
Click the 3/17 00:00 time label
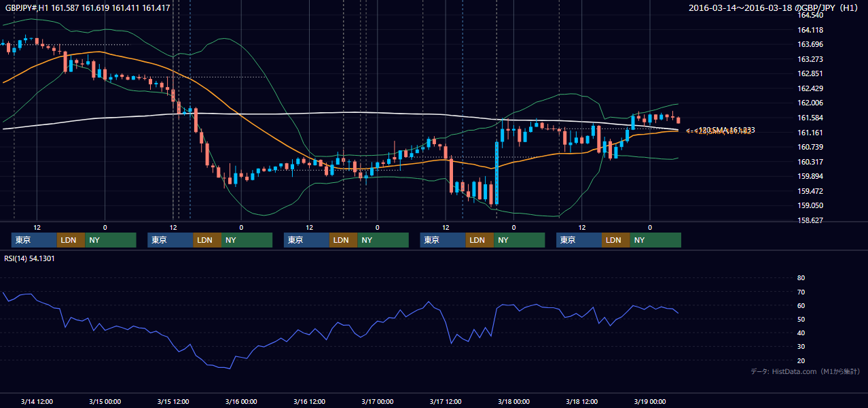pyautogui.click(x=377, y=401)
